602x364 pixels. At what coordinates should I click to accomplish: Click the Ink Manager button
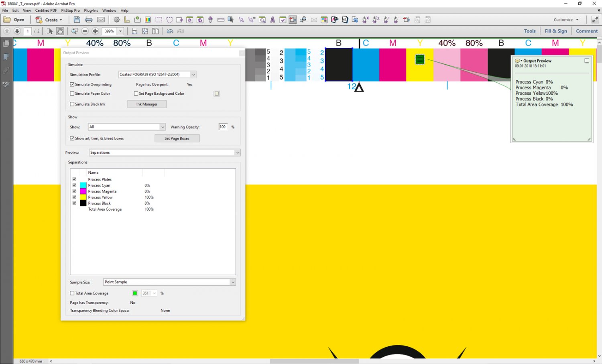(x=147, y=104)
